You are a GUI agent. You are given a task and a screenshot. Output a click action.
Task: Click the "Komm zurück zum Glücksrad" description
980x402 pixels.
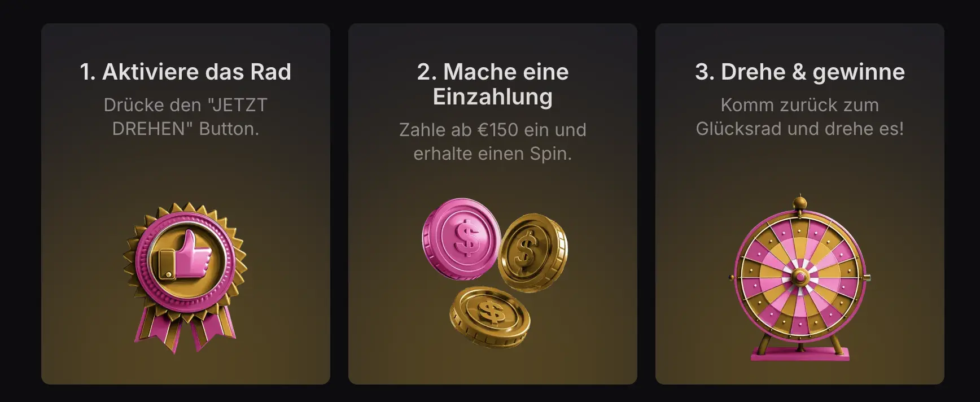pos(800,117)
